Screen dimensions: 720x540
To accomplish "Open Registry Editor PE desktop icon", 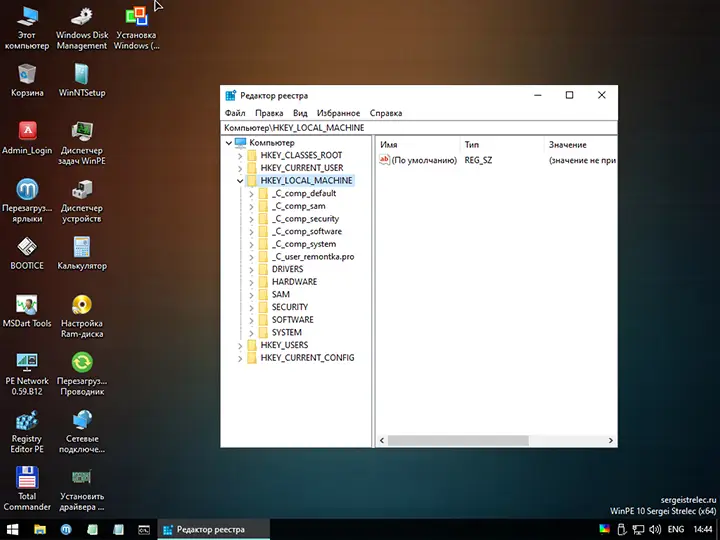I will point(27,432).
